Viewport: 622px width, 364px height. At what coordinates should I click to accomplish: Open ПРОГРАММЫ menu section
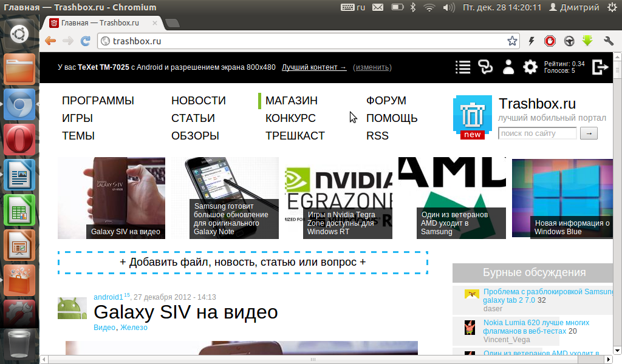click(x=98, y=101)
